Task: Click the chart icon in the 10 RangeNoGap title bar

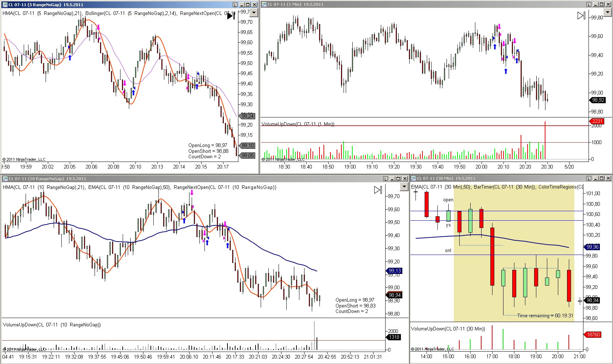Action: (5, 179)
